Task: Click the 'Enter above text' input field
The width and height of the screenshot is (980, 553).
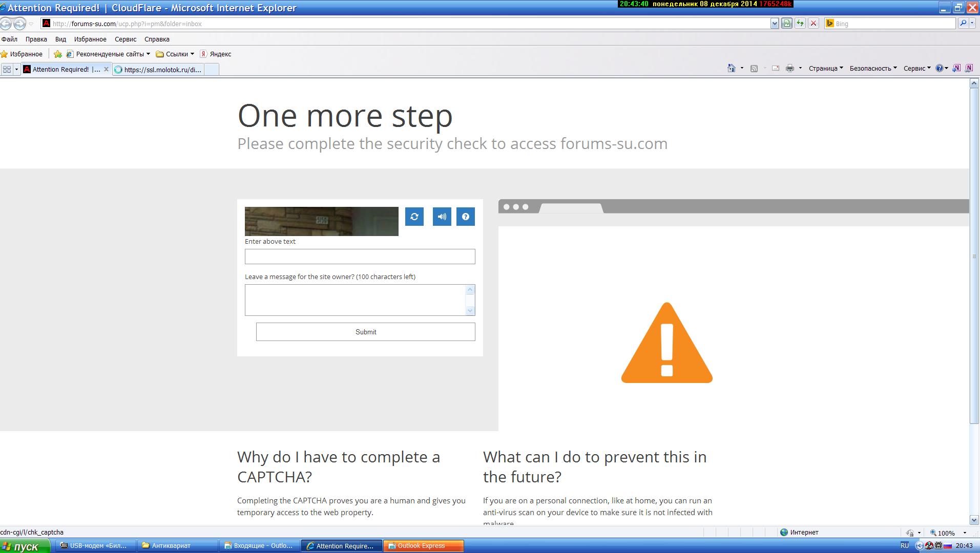Action: (360, 257)
